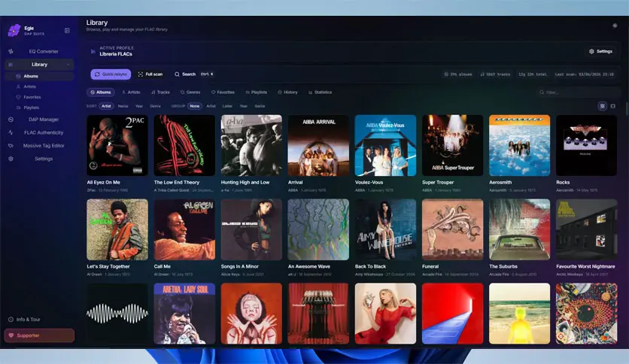629x364 pixels.
Task: Open Let's Stay Together album cover
Action: [x=117, y=229]
